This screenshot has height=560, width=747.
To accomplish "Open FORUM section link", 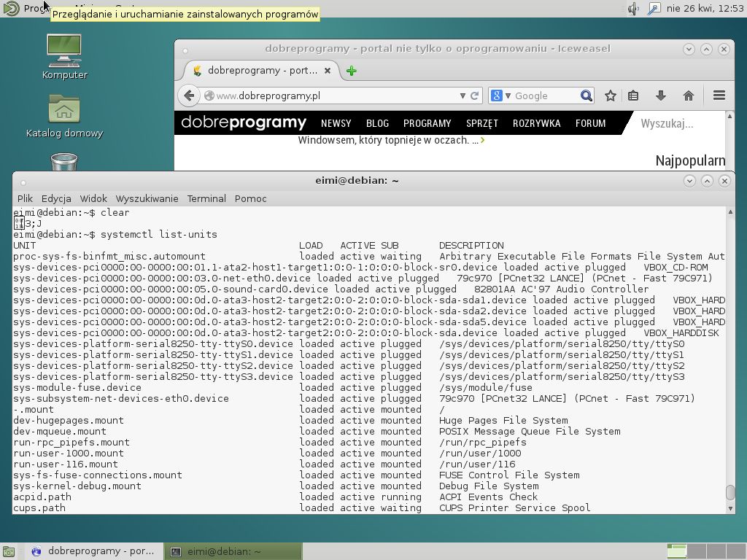I will (x=590, y=123).
